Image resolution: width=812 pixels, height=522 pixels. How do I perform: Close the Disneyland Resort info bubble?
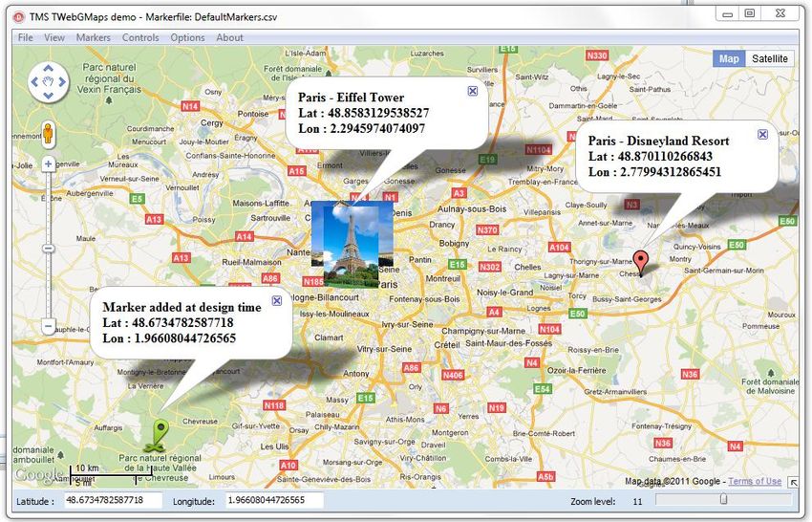[763, 134]
